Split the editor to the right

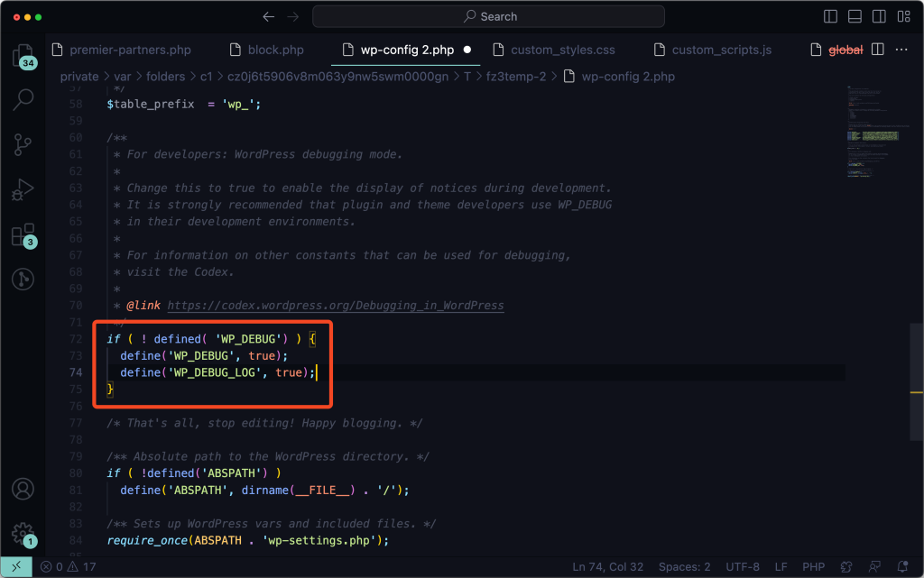tap(877, 50)
